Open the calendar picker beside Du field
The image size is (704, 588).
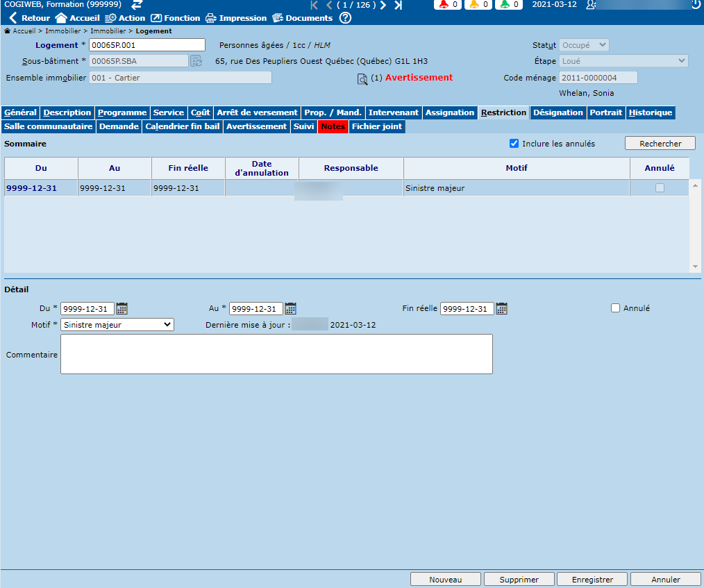click(122, 308)
